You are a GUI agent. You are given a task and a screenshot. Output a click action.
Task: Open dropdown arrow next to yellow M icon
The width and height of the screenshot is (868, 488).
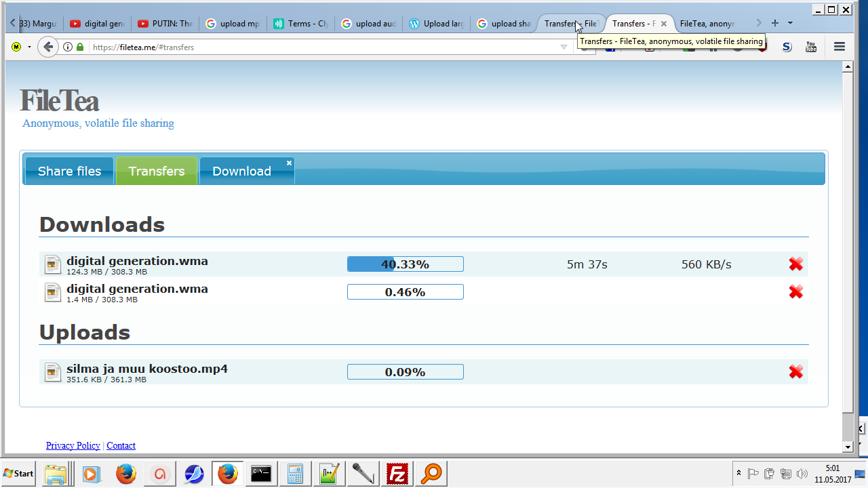[x=29, y=47]
